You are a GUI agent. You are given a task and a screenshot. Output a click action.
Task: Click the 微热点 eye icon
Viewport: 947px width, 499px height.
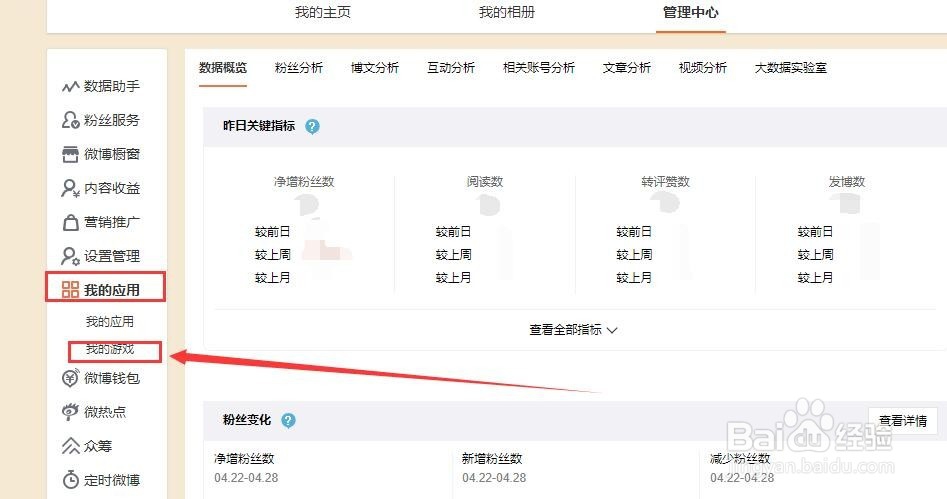click(x=70, y=412)
